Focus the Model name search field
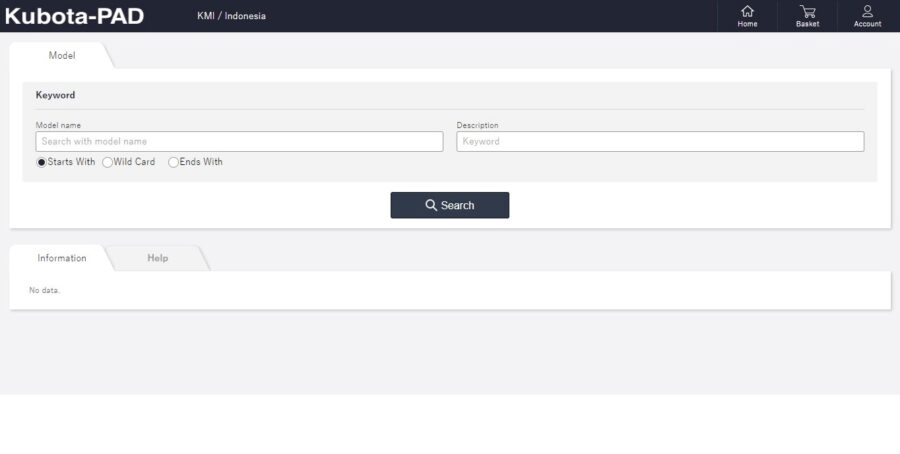Viewport: 900px width, 454px height. click(239, 142)
